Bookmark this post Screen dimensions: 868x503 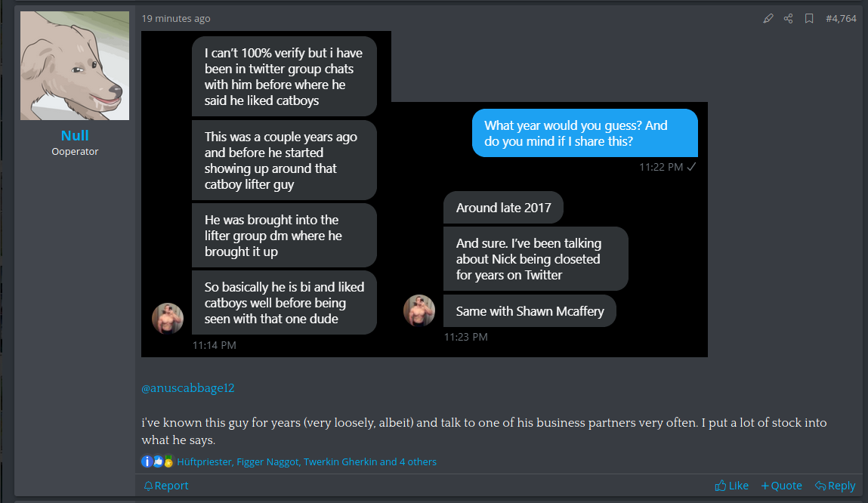[x=809, y=18]
